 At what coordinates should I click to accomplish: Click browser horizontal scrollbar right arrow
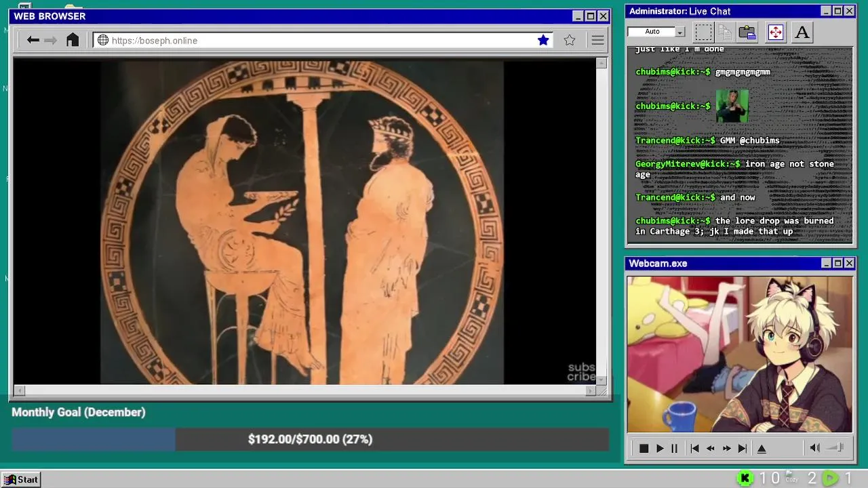tap(591, 390)
